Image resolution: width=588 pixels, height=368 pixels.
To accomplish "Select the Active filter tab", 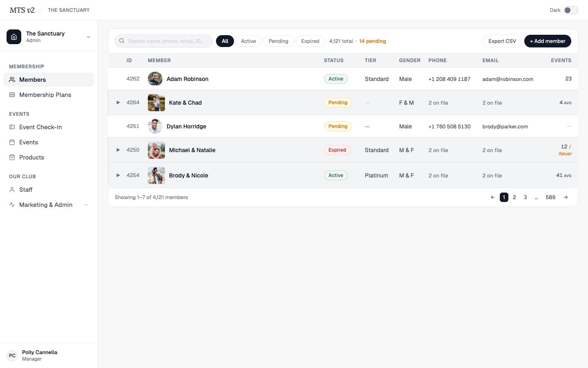I will 248,41.
